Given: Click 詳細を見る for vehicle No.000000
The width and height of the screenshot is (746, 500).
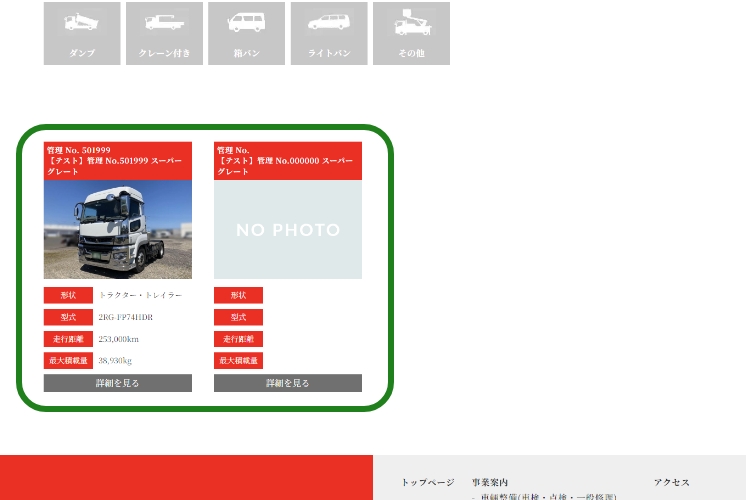Looking at the screenshot, I should point(288,383).
